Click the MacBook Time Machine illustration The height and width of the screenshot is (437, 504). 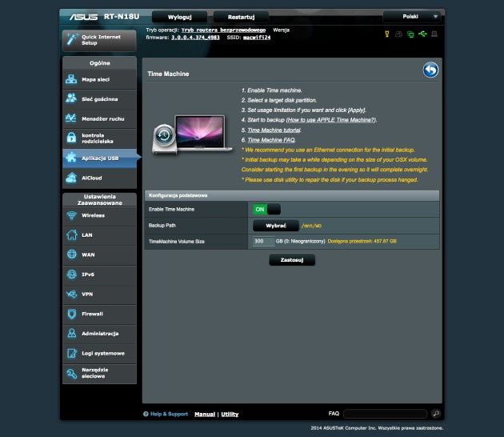coord(192,134)
